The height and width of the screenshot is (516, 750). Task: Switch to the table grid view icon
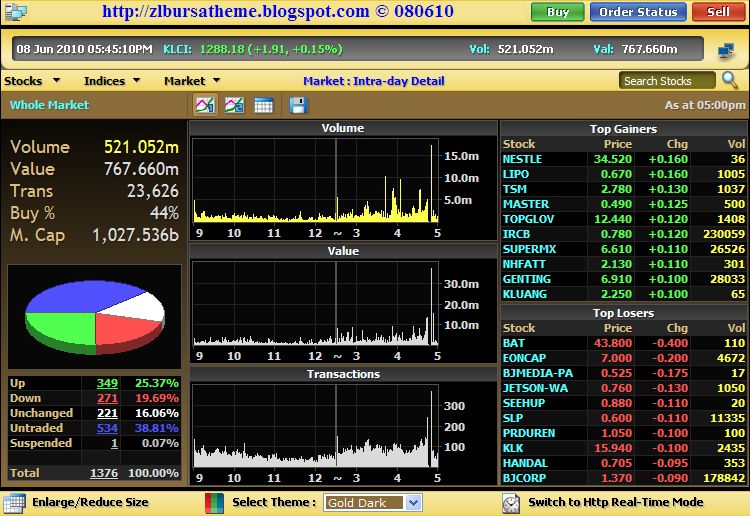[x=264, y=105]
